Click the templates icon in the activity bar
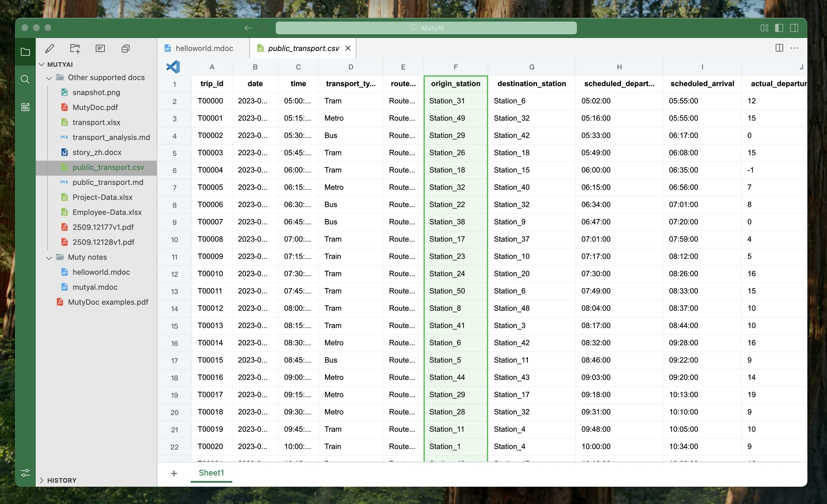 tap(26, 107)
